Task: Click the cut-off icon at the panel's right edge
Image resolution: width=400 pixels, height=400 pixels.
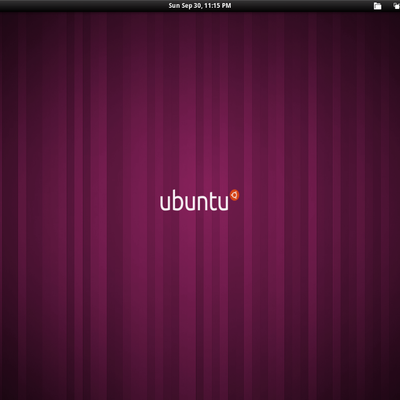Action: click(396, 6)
